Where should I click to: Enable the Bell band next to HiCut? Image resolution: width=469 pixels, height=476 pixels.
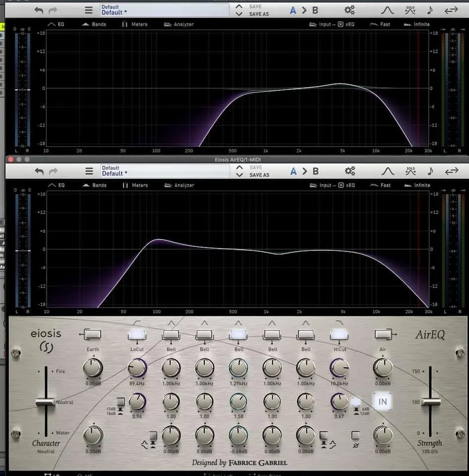(306, 335)
